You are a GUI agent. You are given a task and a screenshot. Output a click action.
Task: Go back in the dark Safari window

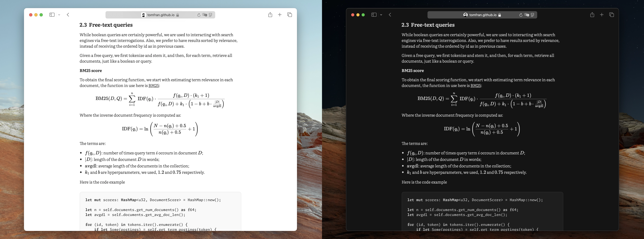point(390,15)
